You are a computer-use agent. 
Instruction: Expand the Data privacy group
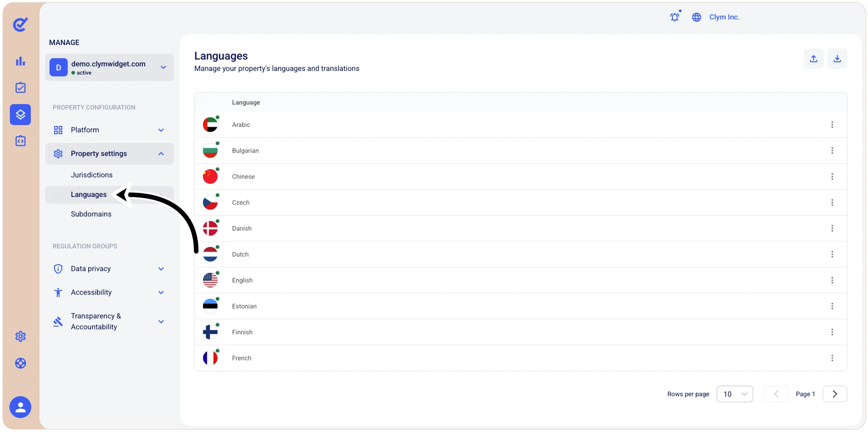[x=109, y=269]
